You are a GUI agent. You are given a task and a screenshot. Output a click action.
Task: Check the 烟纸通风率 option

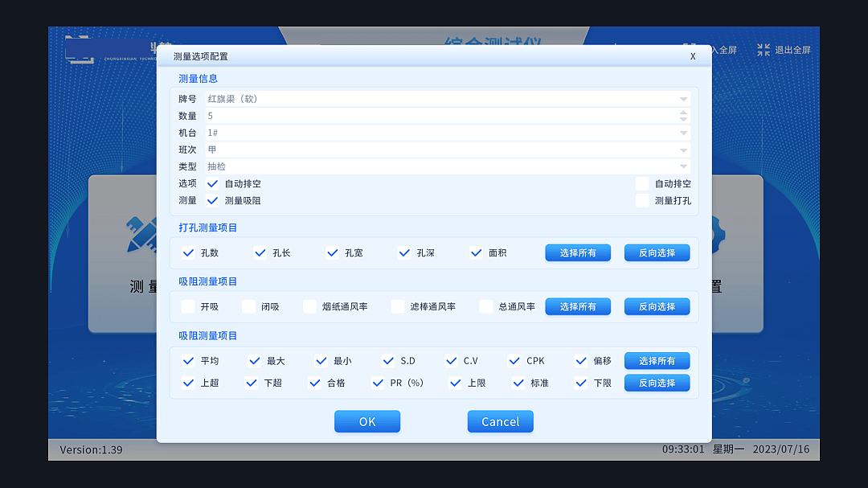point(309,306)
